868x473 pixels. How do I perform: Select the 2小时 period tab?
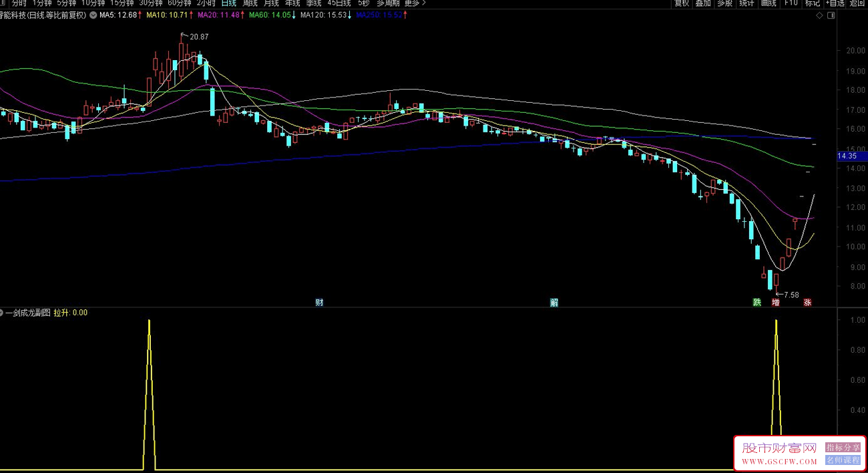click(206, 3)
